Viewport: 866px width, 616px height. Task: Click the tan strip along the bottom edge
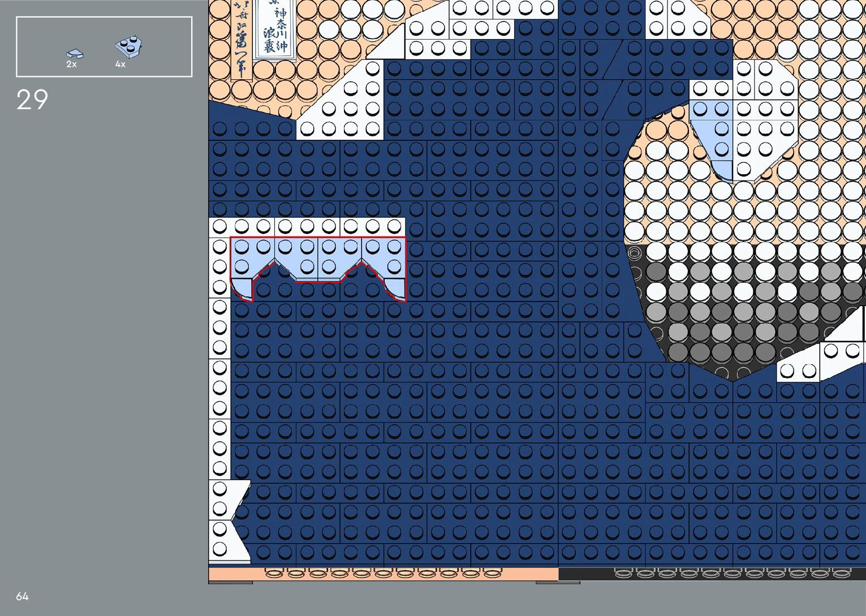click(383, 574)
